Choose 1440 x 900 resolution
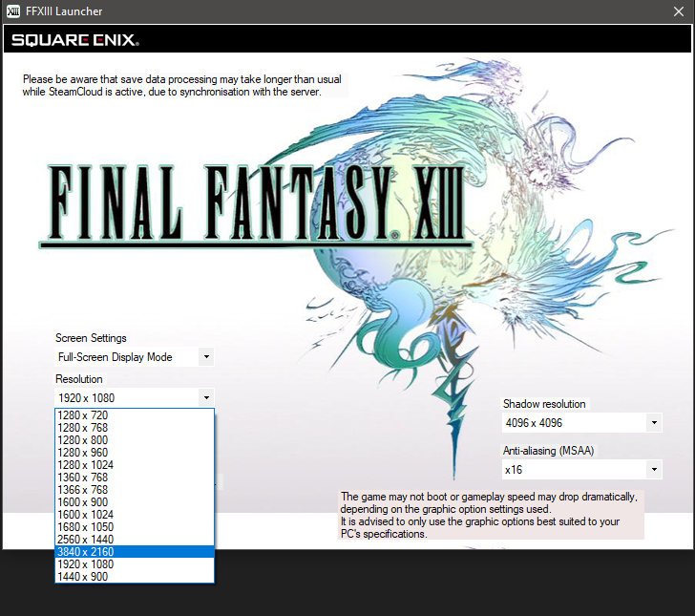This screenshot has width=695, height=616. click(x=135, y=577)
